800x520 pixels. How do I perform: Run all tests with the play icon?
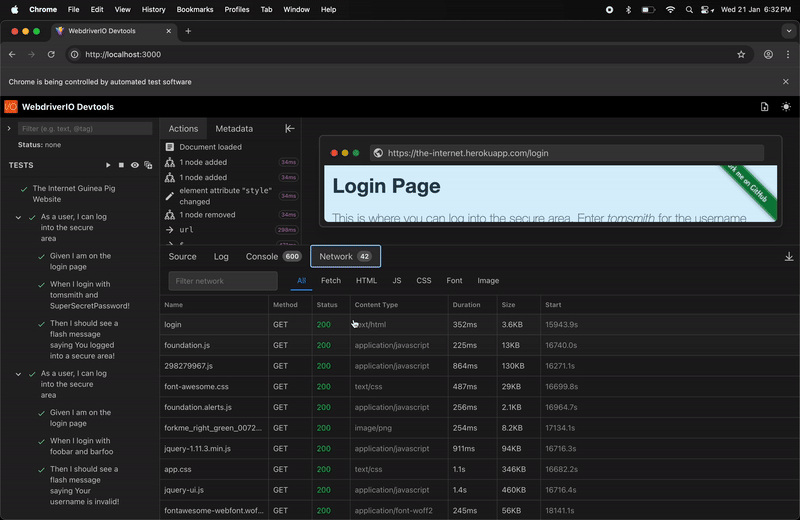(x=109, y=165)
